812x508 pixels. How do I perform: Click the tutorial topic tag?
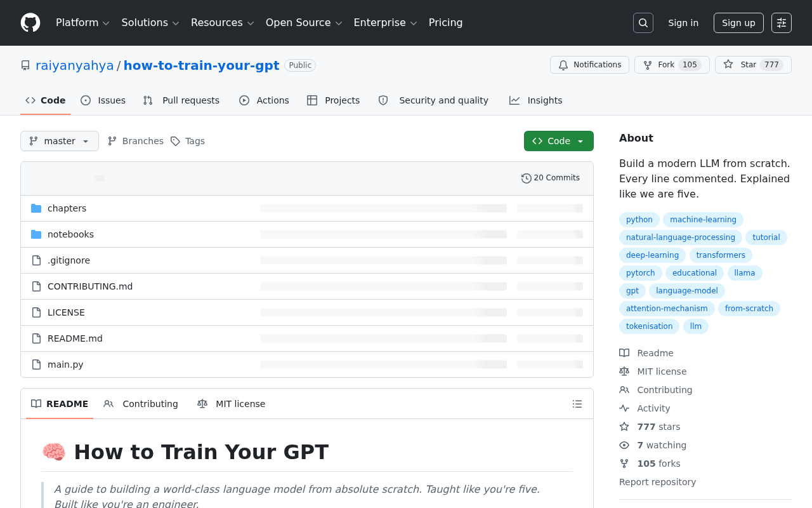point(766,237)
